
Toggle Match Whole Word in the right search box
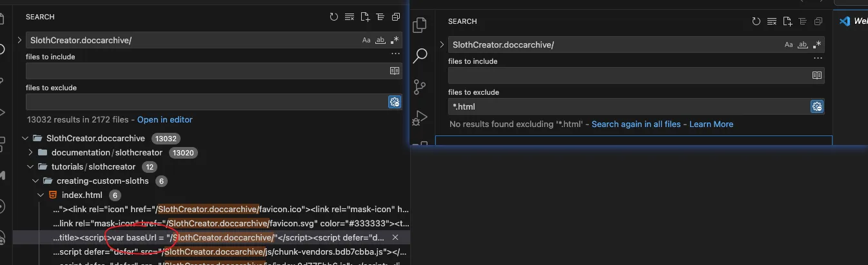[803, 44]
